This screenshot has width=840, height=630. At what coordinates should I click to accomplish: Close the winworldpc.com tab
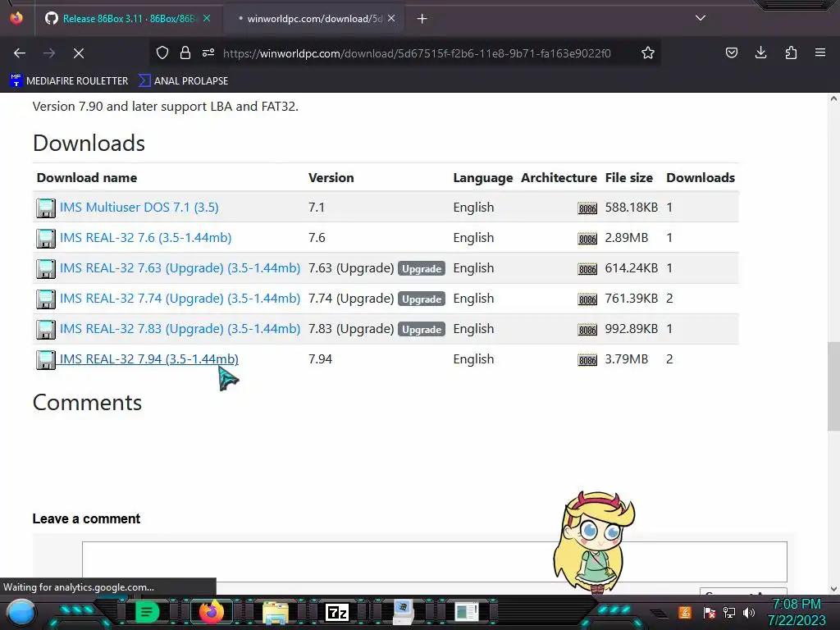pos(391,18)
